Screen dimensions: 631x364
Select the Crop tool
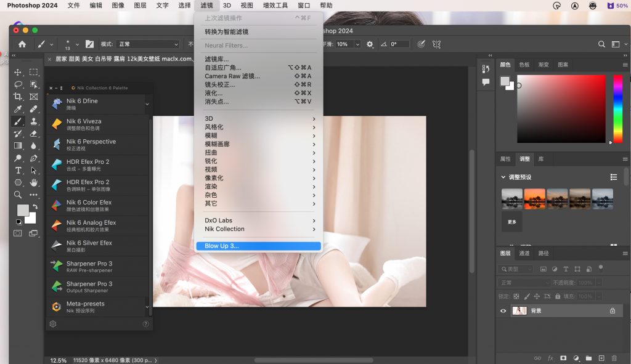(19, 96)
